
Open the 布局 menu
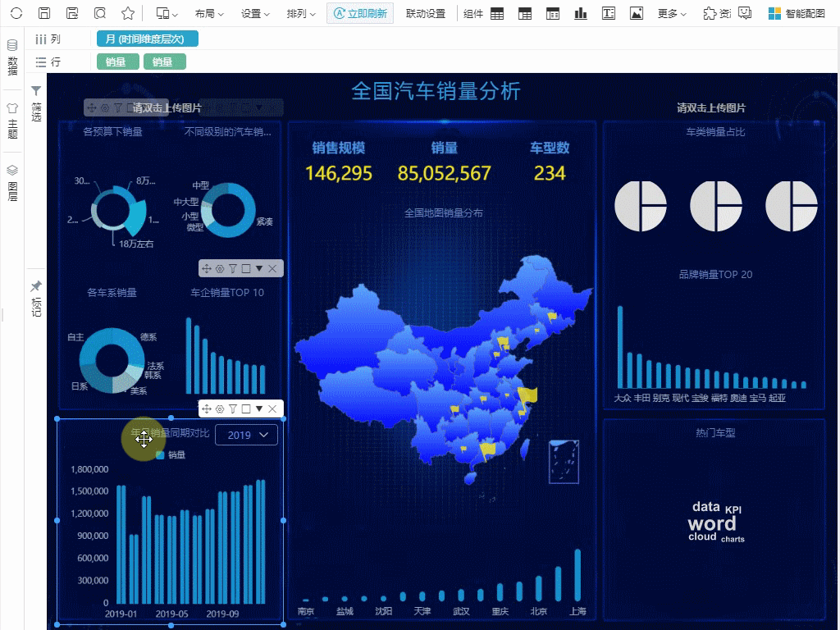pos(209,13)
